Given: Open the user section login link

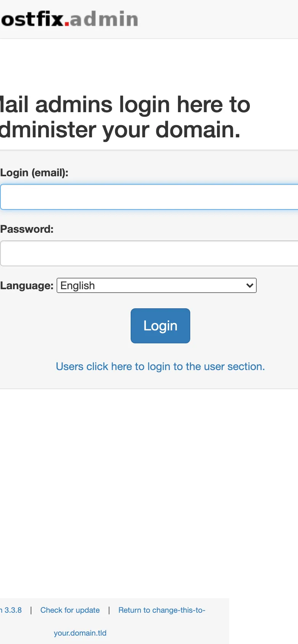Looking at the screenshot, I should 160,366.
